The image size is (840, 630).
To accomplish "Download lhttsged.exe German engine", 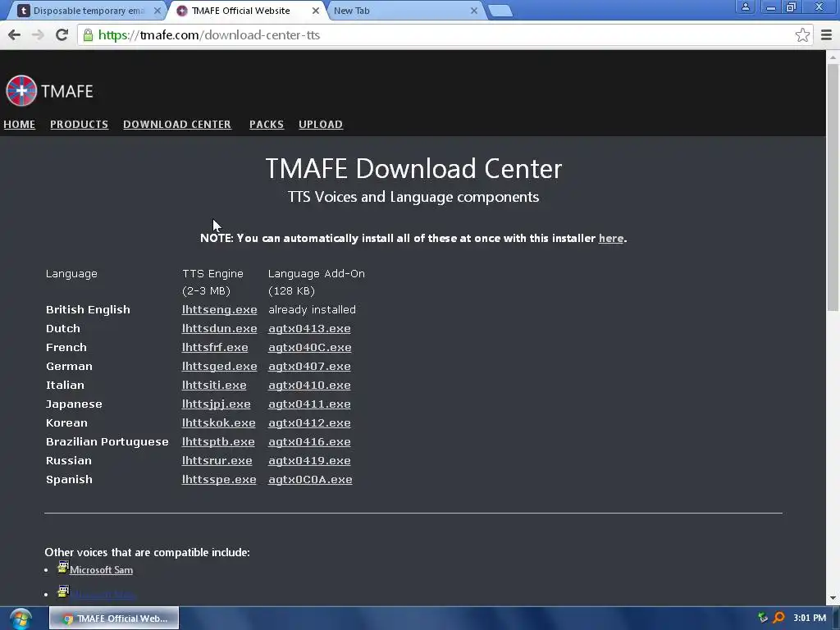I will tap(219, 367).
